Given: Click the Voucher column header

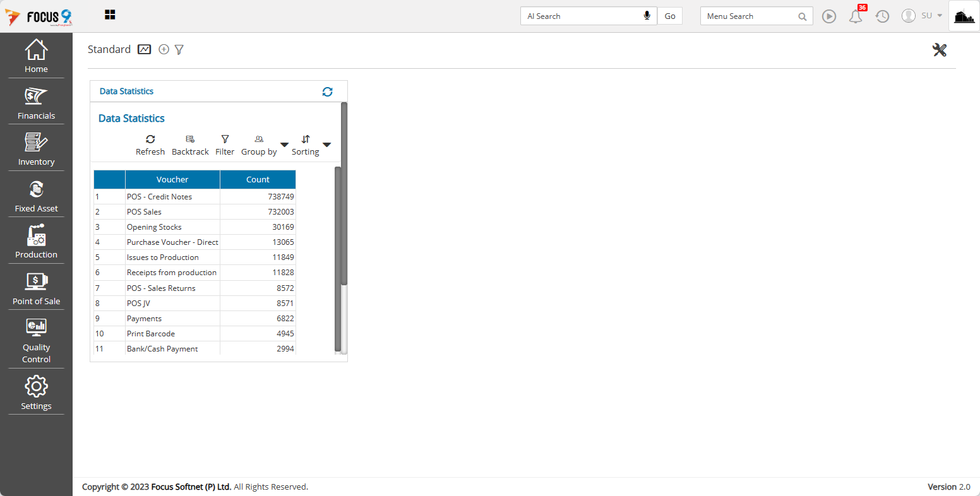Looking at the screenshot, I should 172,180.
